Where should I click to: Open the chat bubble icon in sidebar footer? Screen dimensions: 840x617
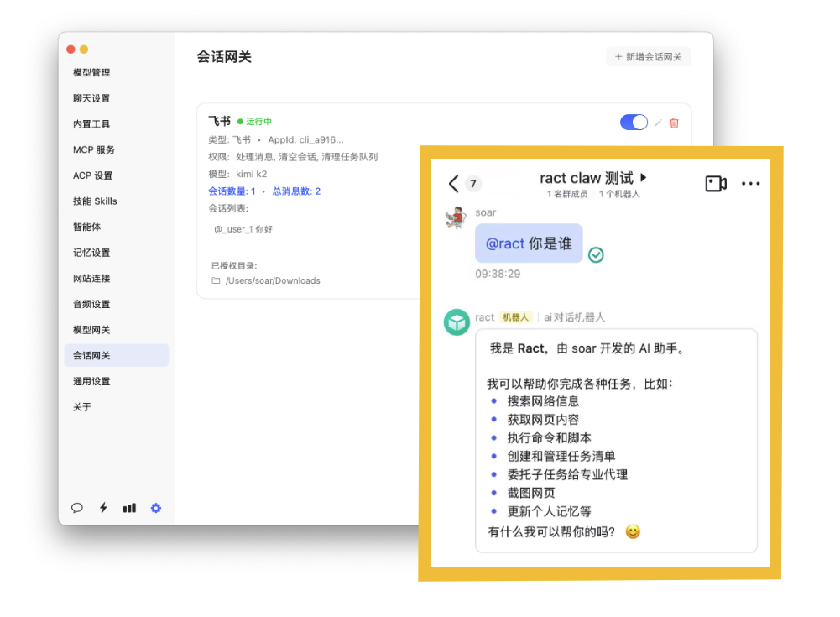77,508
